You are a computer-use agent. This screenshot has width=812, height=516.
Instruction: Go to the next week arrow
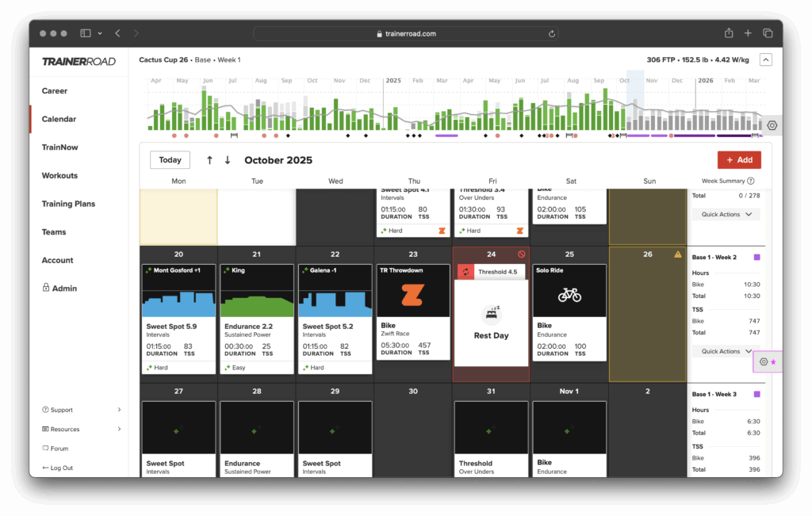point(228,160)
